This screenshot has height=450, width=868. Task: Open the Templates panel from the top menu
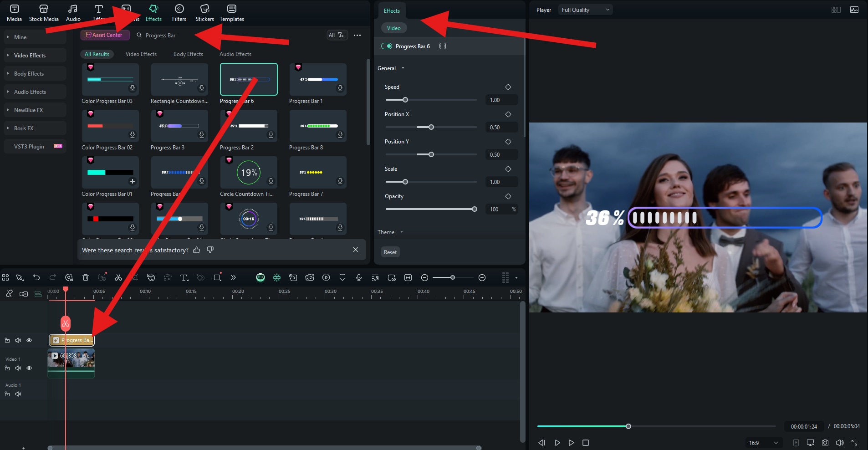tap(231, 12)
